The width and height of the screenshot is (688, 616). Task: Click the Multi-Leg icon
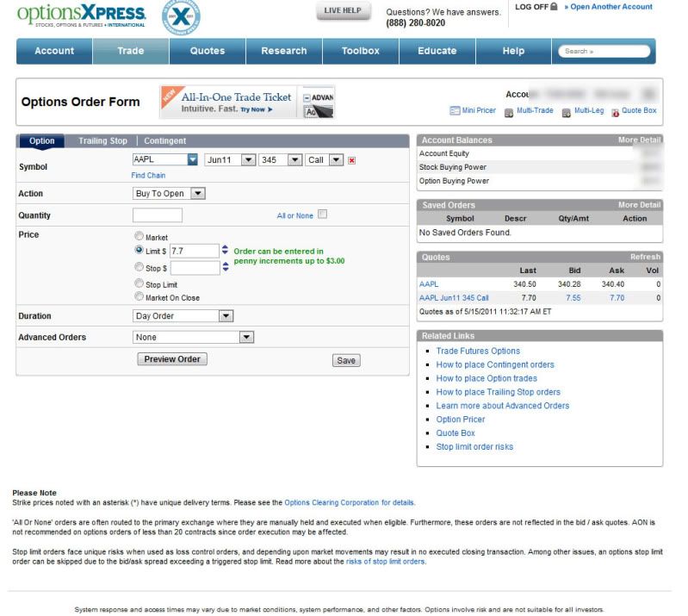567,112
